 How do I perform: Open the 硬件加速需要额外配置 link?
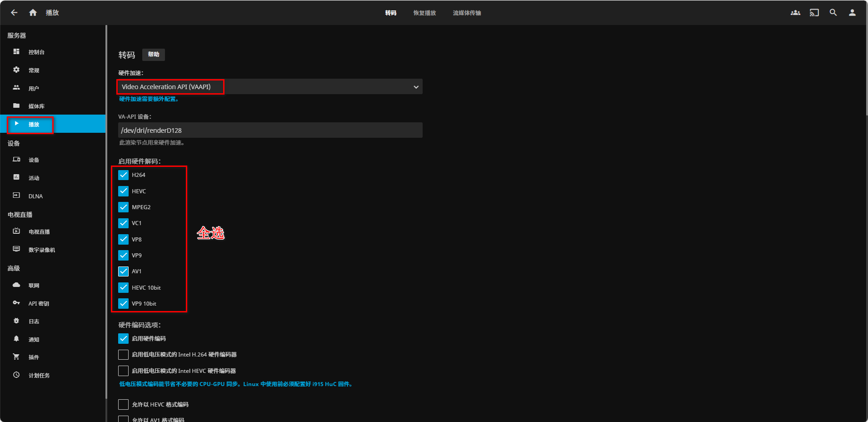pyautogui.click(x=149, y=99)
